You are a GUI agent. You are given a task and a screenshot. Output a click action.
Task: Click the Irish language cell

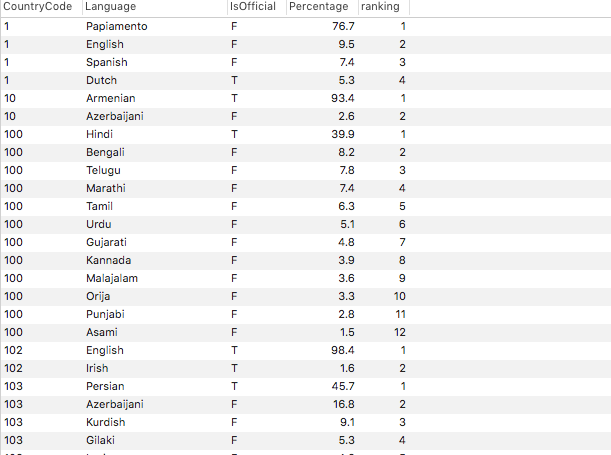(x=97, y=368)
